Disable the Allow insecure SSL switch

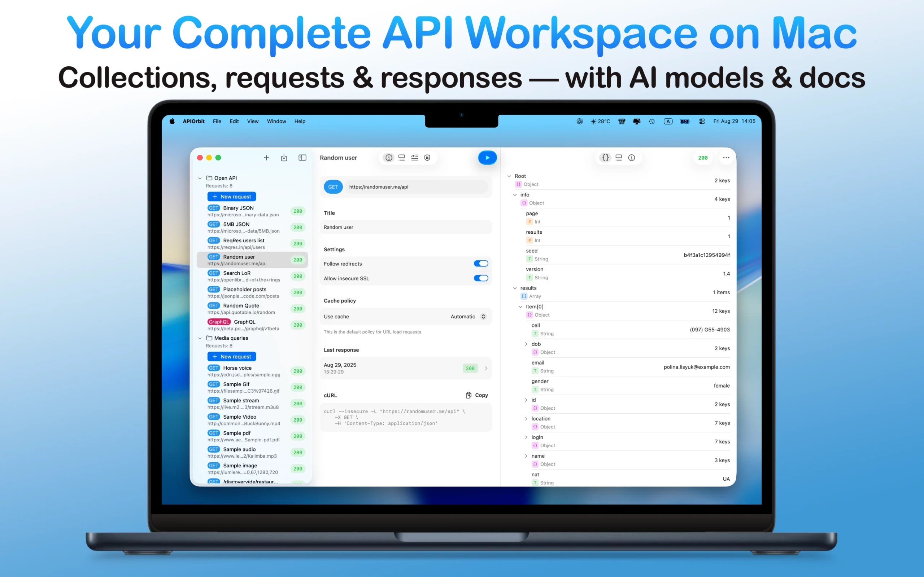[x=481, y=278]
